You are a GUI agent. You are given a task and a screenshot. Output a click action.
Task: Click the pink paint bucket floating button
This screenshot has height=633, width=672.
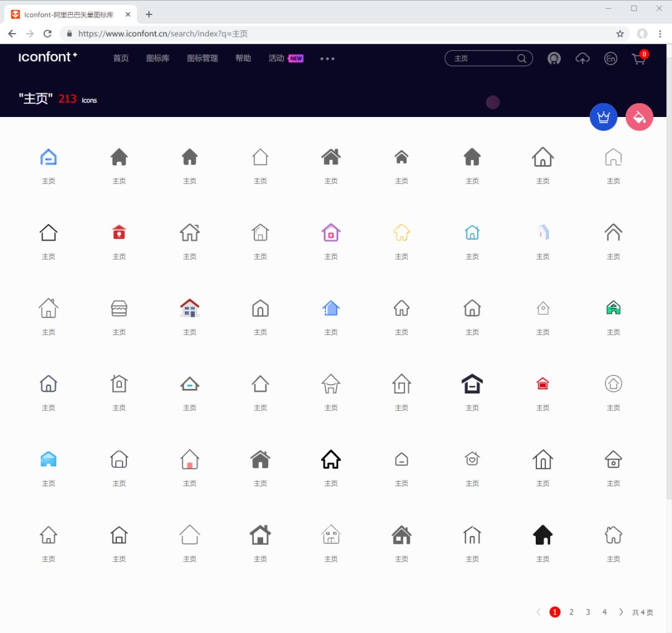tap(640, 117)
